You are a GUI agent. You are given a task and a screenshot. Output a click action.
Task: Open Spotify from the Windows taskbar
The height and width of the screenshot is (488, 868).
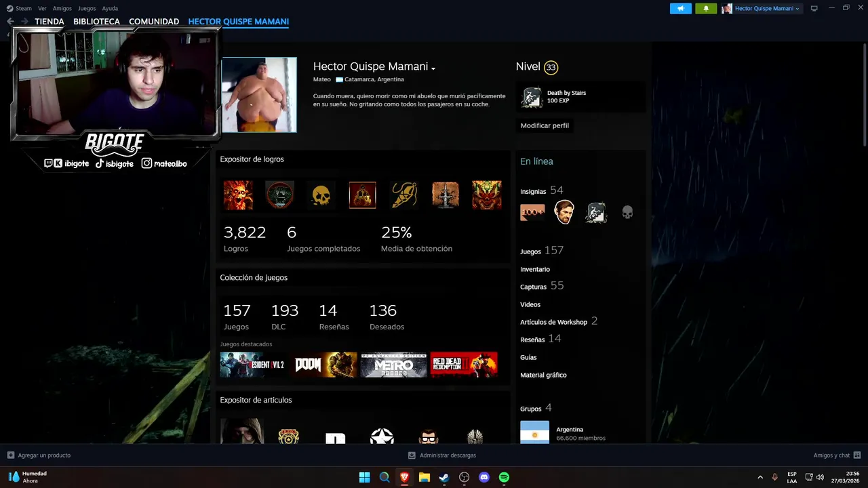pyautogui.click(x=504, y=477)
